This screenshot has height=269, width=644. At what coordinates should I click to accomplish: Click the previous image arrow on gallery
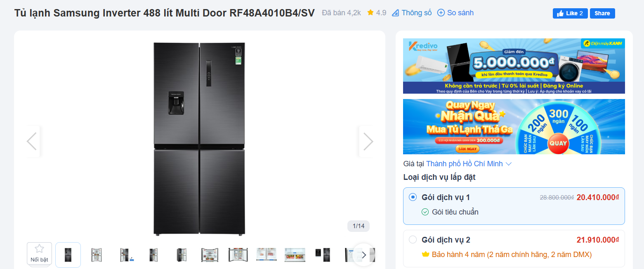pos(32,142)
